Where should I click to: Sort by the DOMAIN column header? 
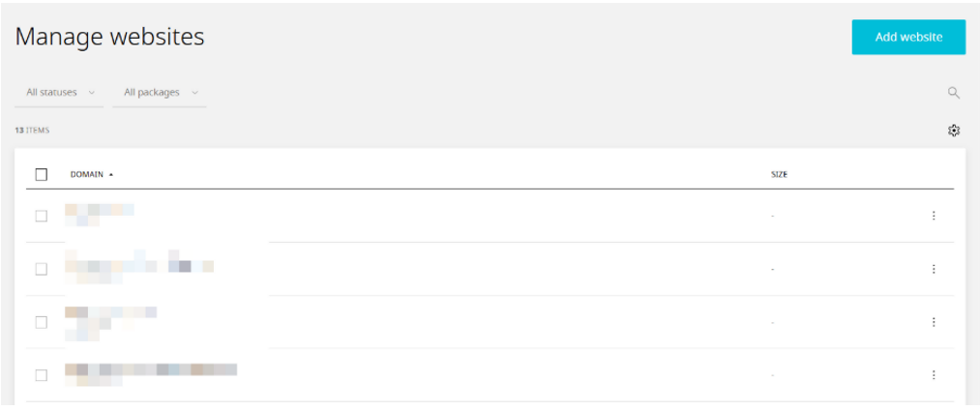tap(87, 175)
